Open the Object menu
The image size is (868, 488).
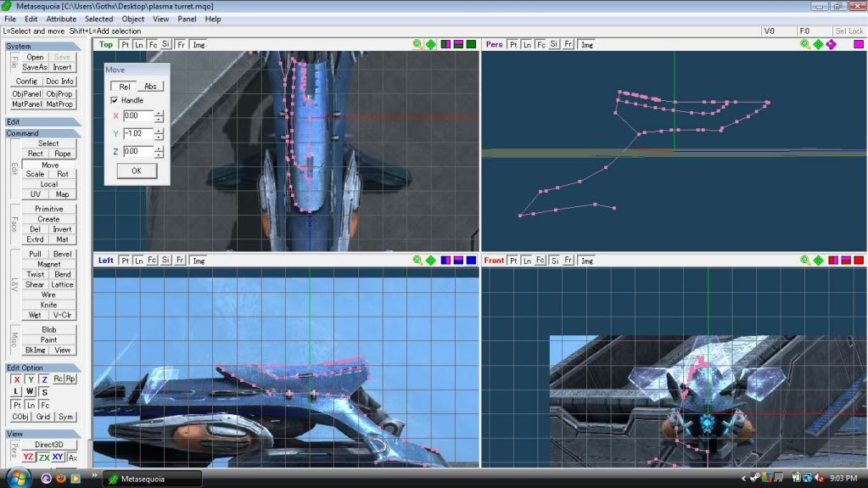pyautogui.click(x=133, y=19)
